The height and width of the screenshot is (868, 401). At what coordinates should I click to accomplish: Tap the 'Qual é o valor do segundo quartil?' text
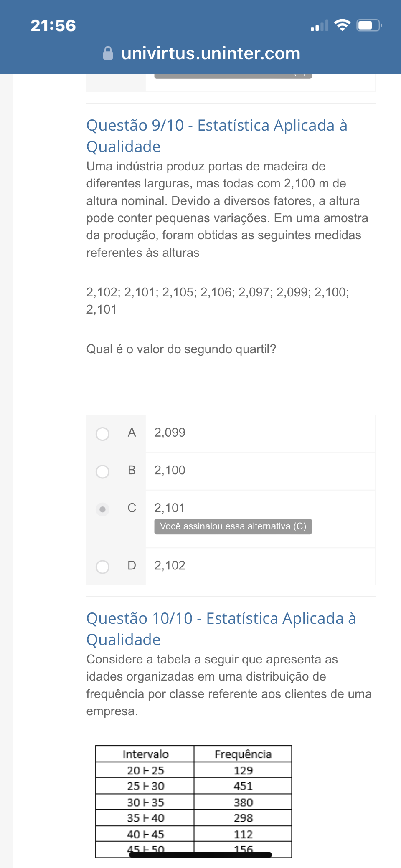181,349
